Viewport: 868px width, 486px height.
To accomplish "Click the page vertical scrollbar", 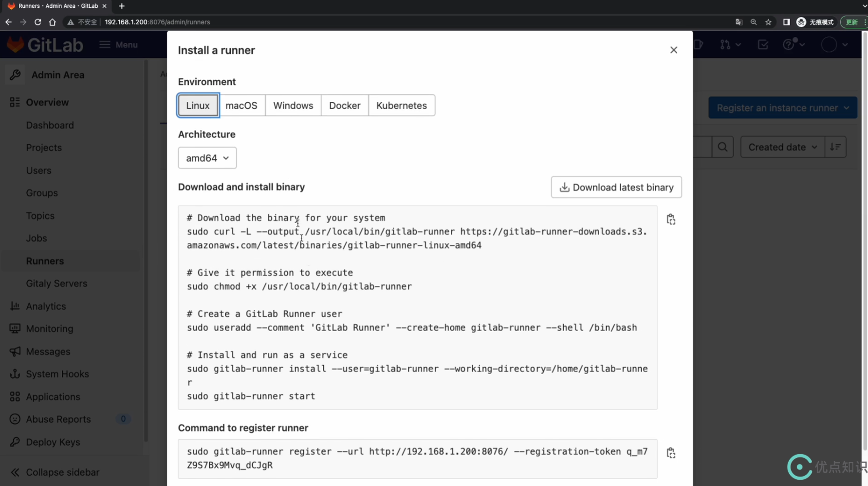I will 865,241.
